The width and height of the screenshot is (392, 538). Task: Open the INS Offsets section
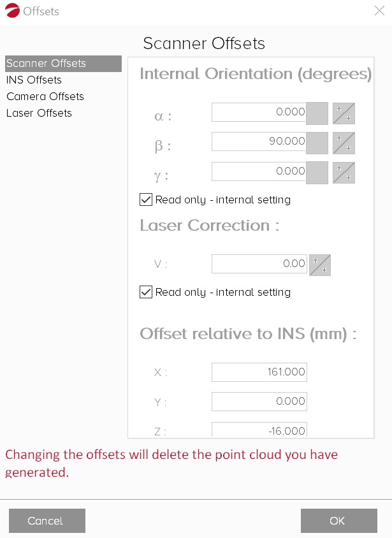(x=34, y=80)
